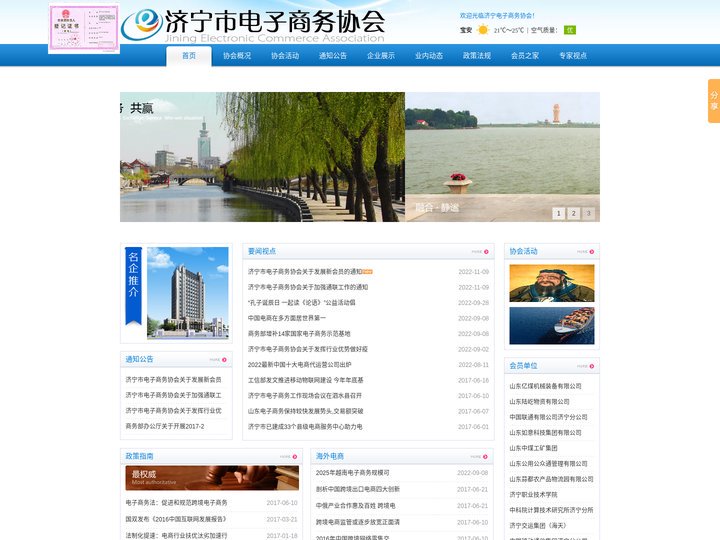This screenshot has width=720, height=540.
Task: Click the 海外电商 section title
Action: click(x=330, y=456)
